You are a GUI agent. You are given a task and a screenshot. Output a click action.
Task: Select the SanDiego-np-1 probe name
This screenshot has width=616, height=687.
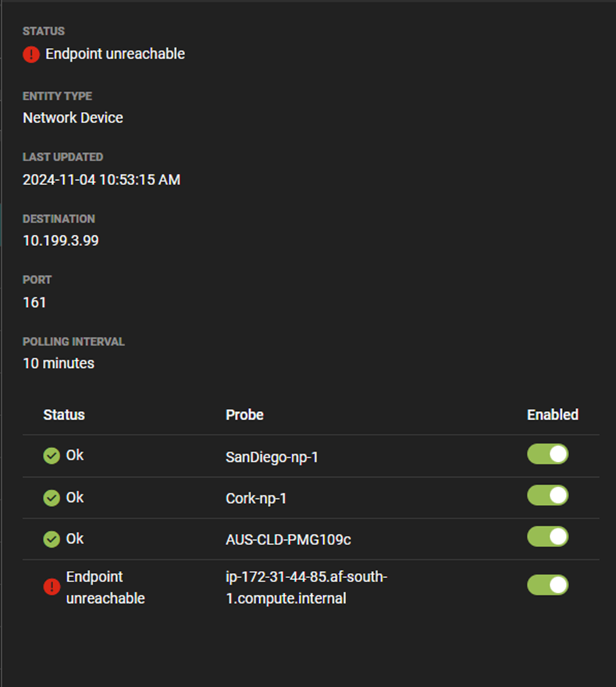pyautogui.click(x=272, y=457)
